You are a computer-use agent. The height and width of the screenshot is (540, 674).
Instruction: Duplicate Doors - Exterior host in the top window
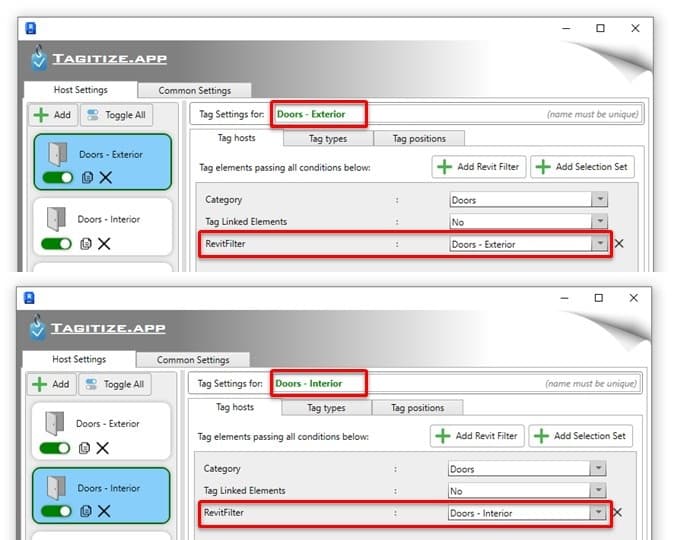(x=87, y=177)
